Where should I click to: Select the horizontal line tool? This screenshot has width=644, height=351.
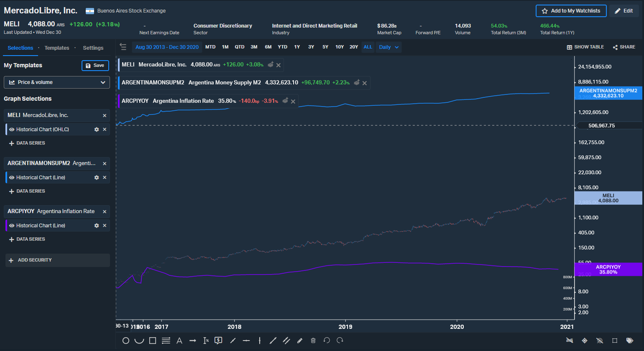coord(246,341)
